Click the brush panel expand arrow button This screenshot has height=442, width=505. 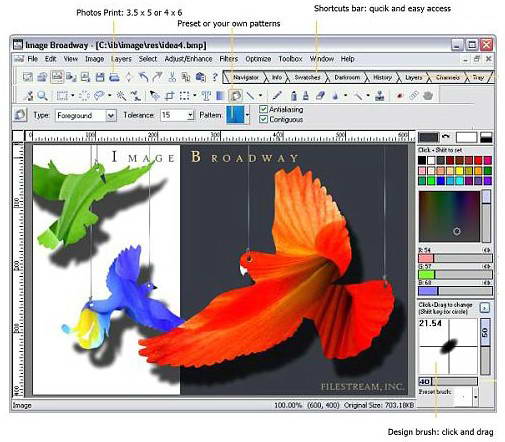[484, 308]
